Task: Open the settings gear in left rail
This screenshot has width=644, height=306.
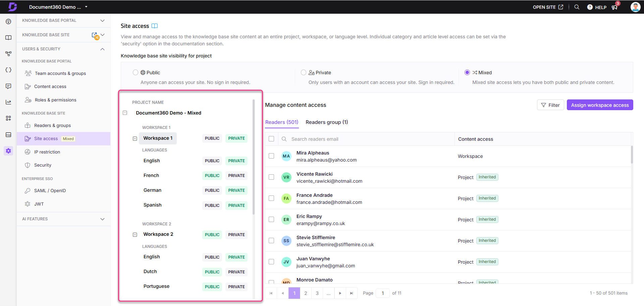Action: click(x=8, y=151)
